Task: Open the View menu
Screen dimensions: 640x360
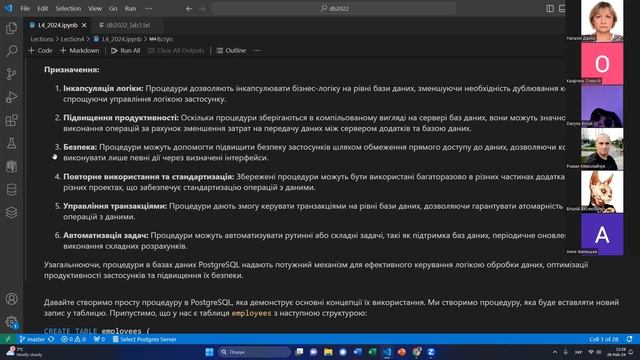Action: pyautogui.click(x=95, y=9)
